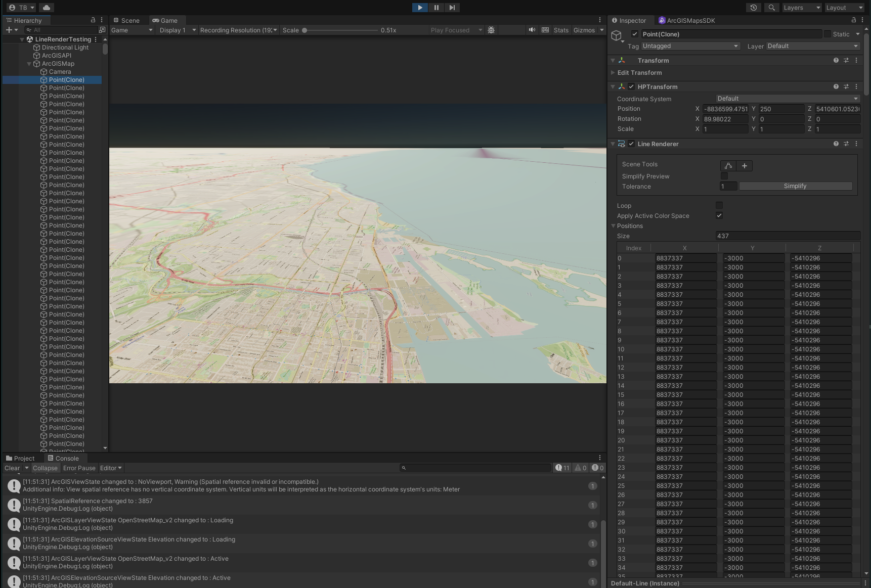Open the HPTransform context menu icon
871x588 pixels.
point(856,86)
